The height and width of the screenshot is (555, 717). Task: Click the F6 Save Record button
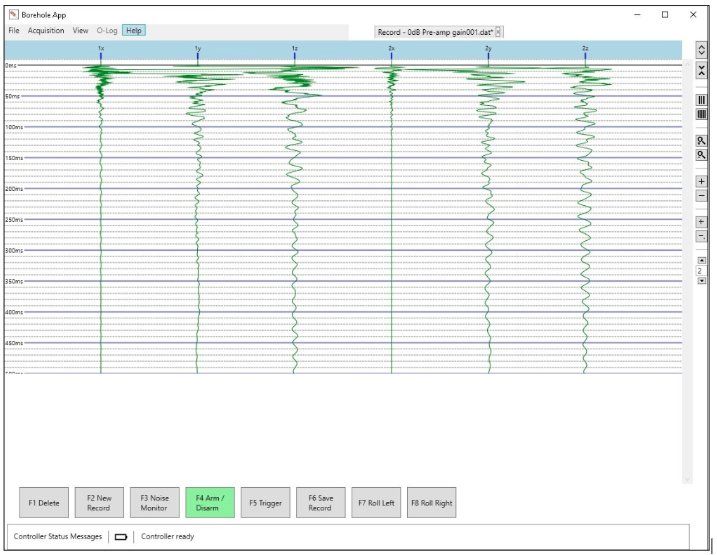321,503
